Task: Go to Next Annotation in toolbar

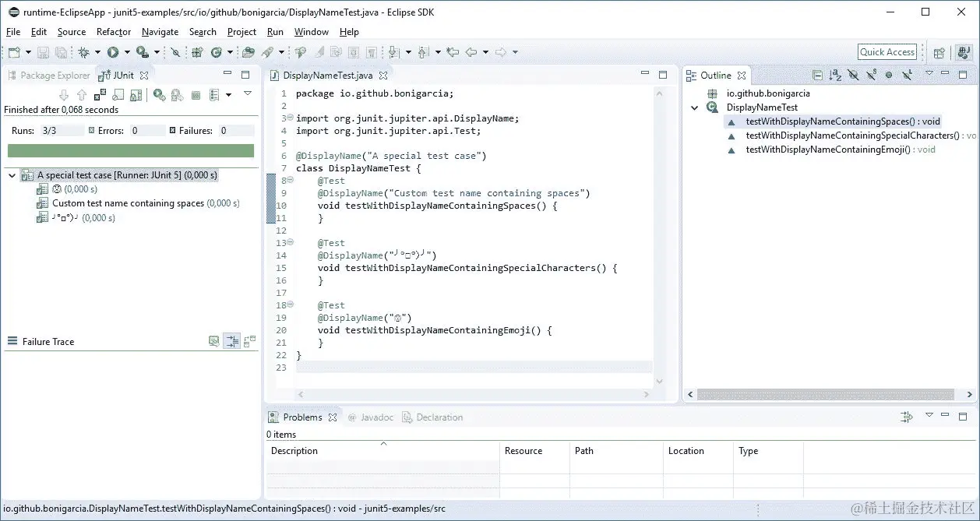Action: click(394, 52)
